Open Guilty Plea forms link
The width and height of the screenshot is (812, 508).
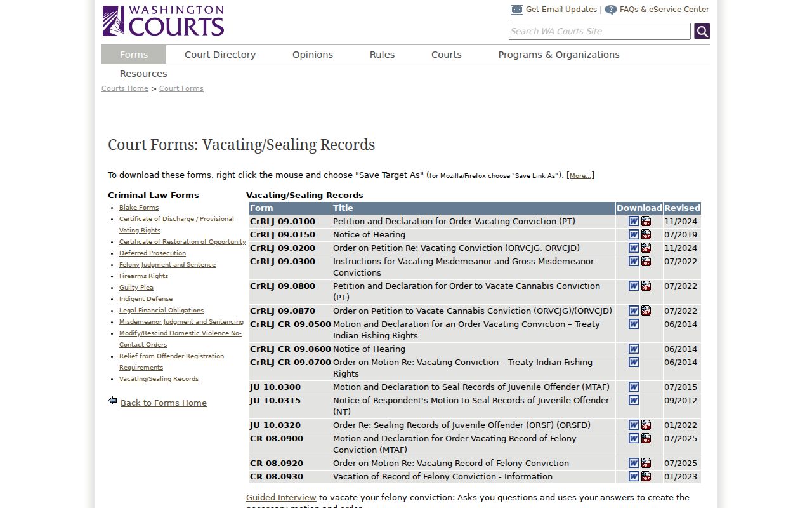coord(136,288)
